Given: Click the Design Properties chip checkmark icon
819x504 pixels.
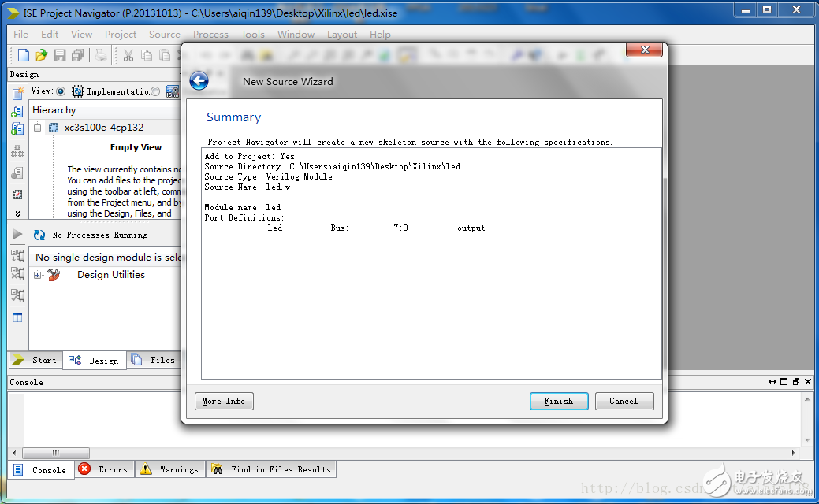Looking at the screenshot, I should point(17,195).
